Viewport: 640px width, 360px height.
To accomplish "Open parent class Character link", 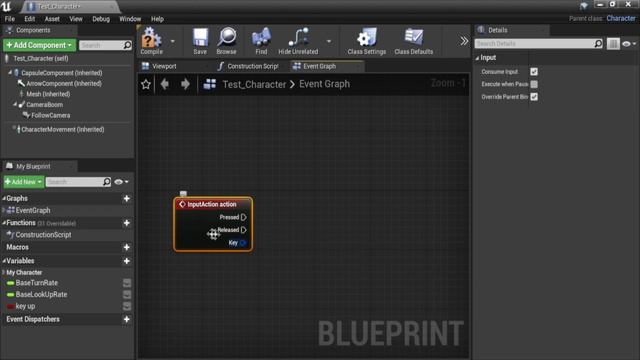I will [621, 18].
